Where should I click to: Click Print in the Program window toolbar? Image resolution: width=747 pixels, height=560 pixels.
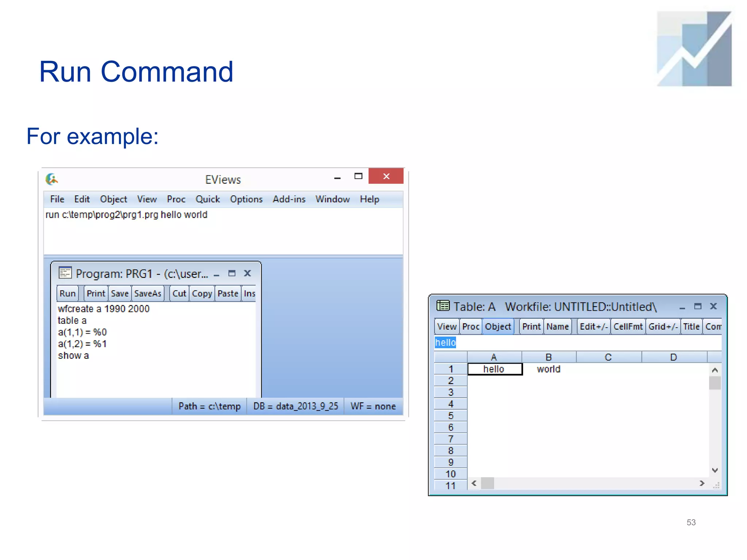(96, 293)
